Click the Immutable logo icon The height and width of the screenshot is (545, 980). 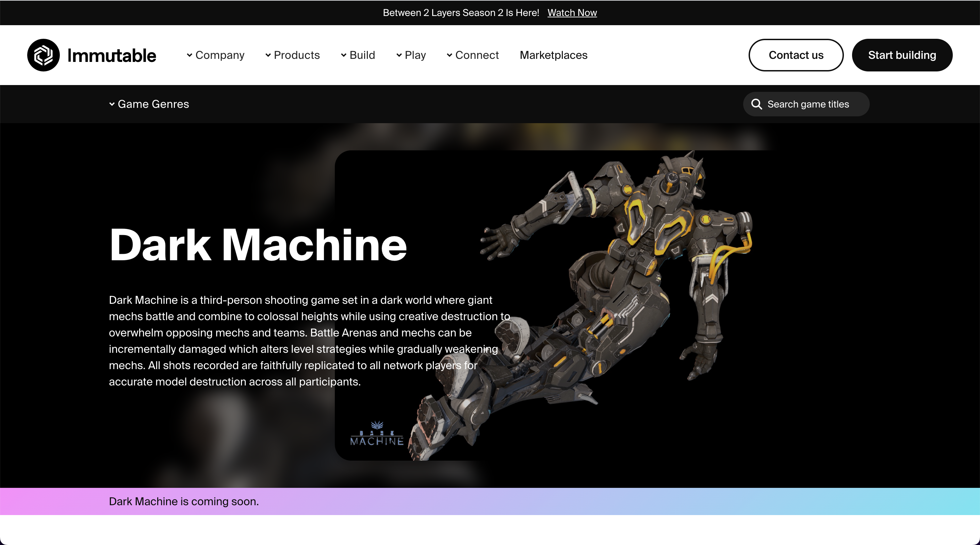point(43,55)
